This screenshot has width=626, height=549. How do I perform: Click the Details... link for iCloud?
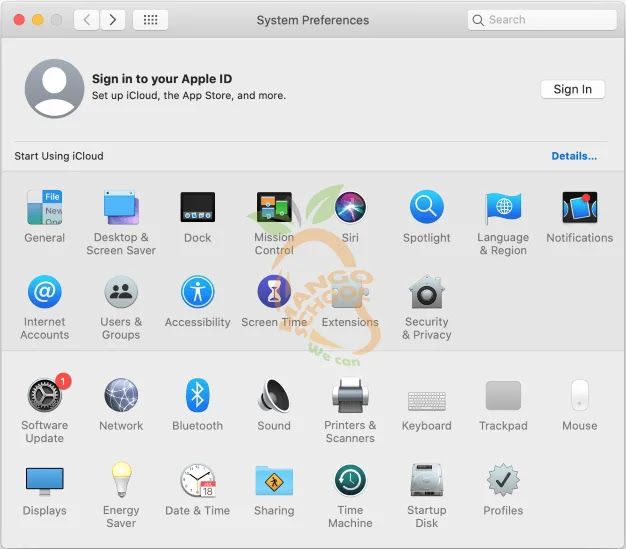coord(574,156)
